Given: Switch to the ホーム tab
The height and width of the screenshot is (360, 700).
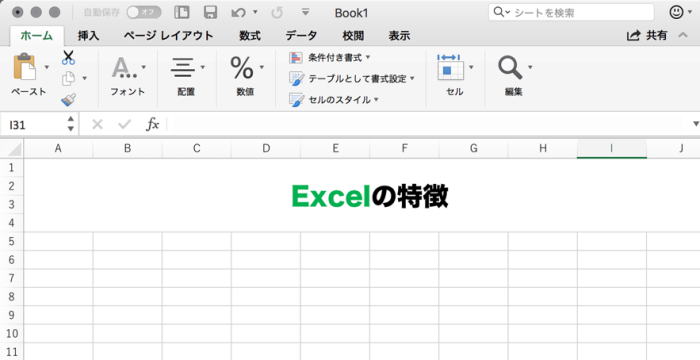Looking at the screenshot, I should 37,36.
